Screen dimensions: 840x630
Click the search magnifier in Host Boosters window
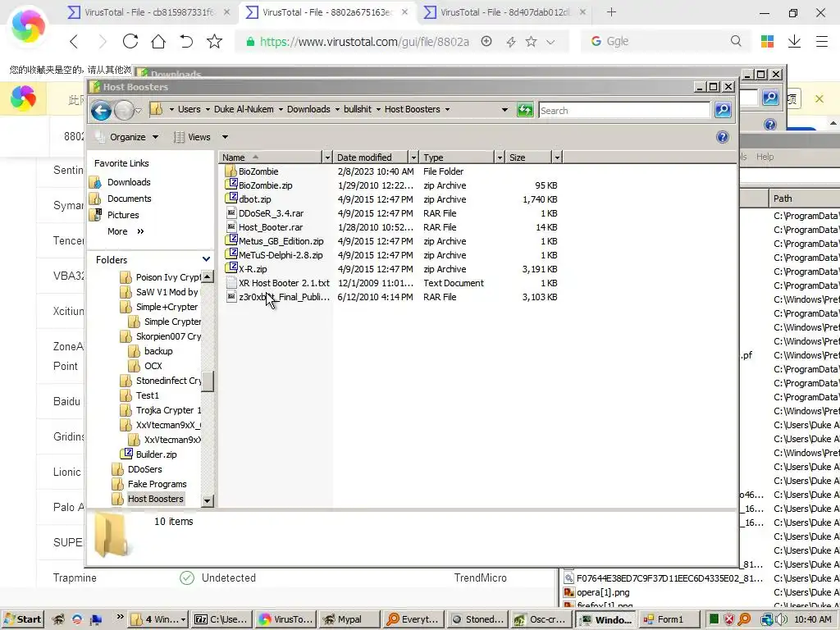[723, 110]
